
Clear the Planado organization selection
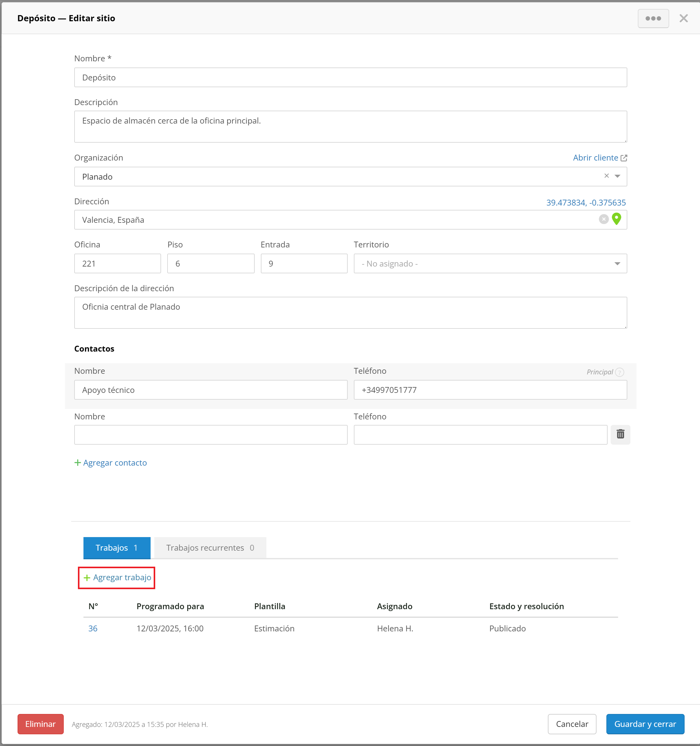tap(606, 176)
